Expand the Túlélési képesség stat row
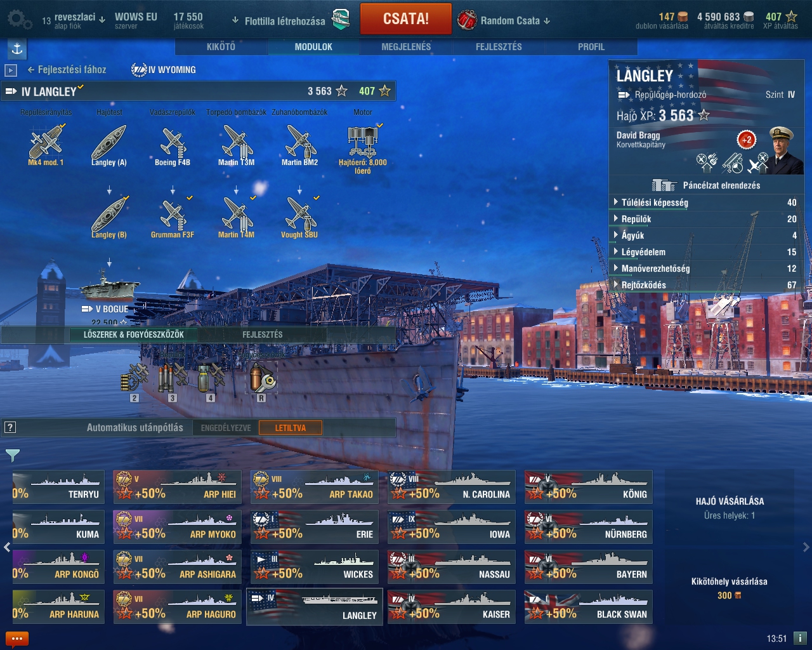Screen dimensions: 812x650 [x=705, y=202]
